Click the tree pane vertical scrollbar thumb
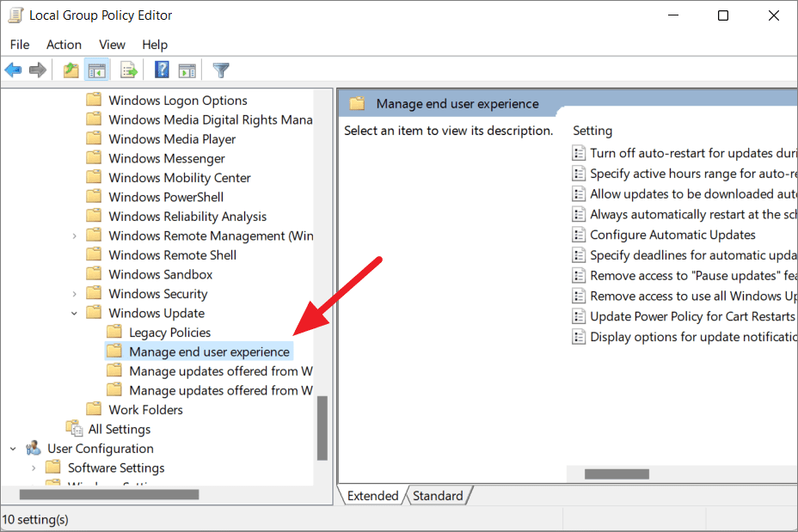 [x=322, y=428]
